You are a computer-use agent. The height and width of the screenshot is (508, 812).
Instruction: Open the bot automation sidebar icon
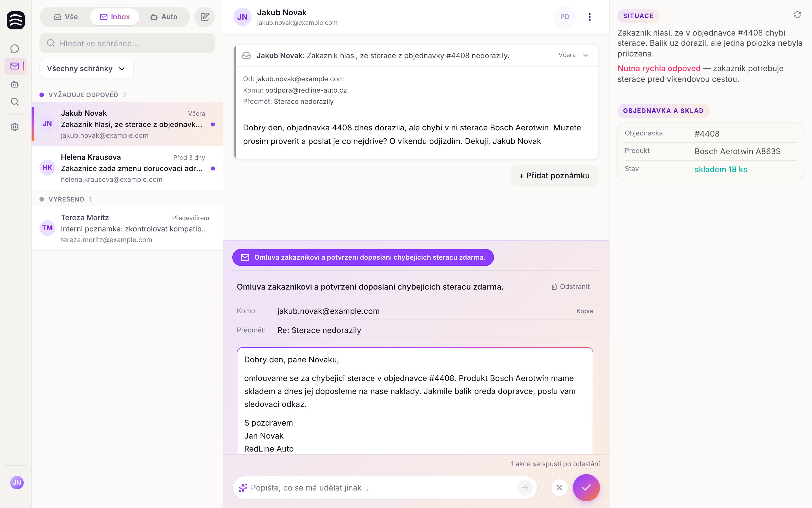14,84
